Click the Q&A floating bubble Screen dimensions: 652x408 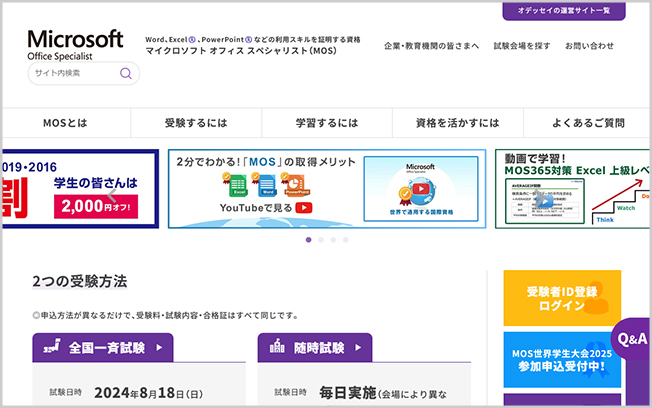coord(632,339)
